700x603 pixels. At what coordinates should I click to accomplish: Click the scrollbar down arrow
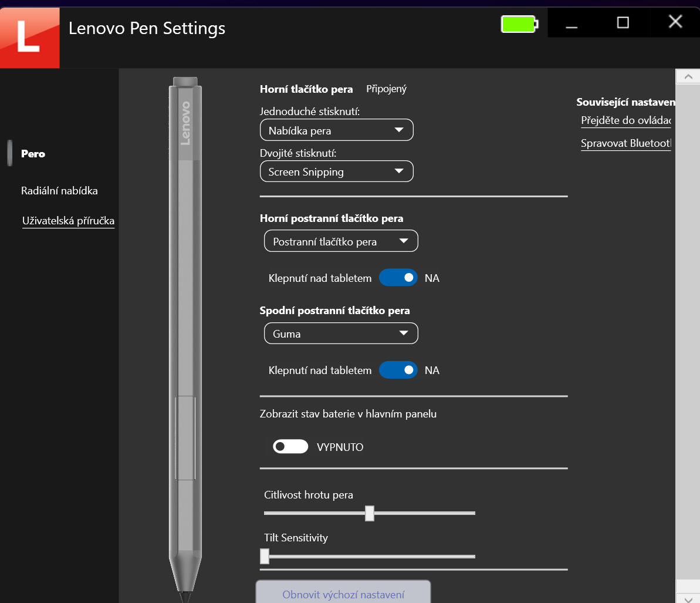coord(688,597)
